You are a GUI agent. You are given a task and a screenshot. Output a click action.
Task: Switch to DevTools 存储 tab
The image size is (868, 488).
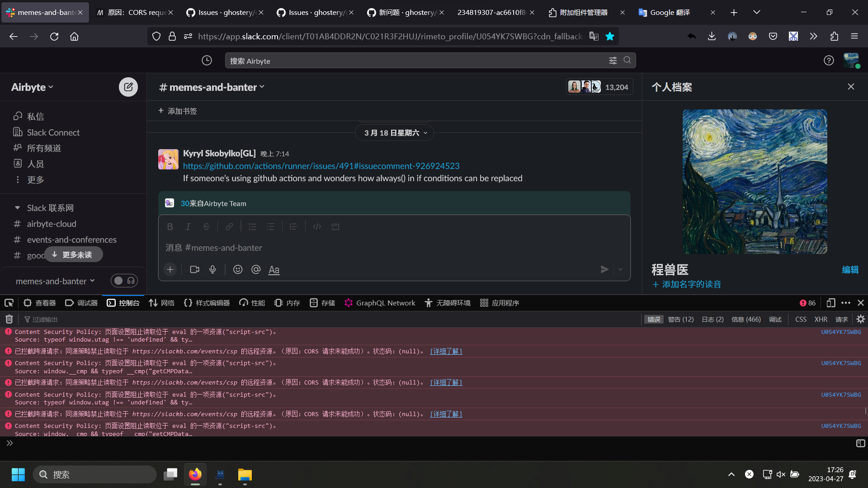pyautogui.click(x=322, y=303)
